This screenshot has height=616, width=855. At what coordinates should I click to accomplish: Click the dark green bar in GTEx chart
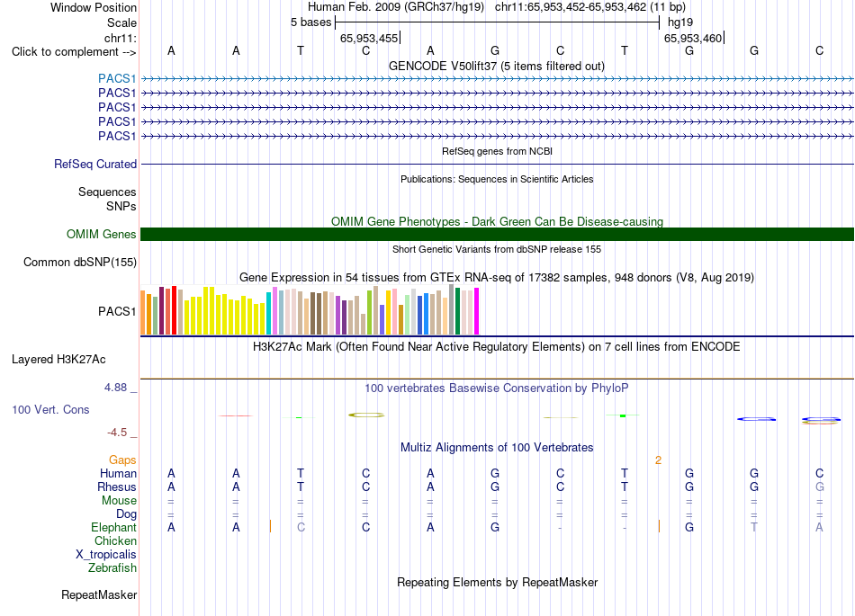[457, 311]
